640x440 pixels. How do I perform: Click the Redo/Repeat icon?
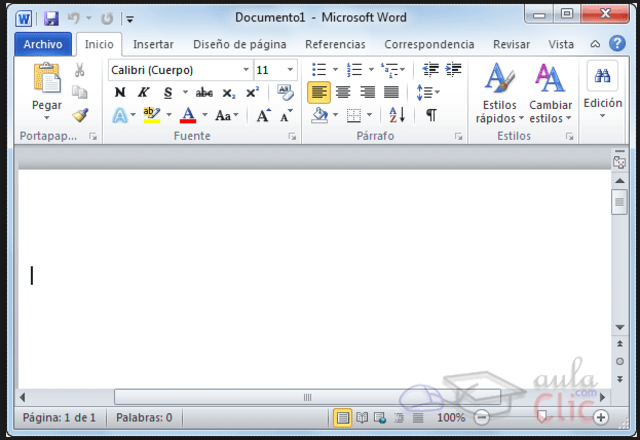pyautogui.click(x=107, y=18)
